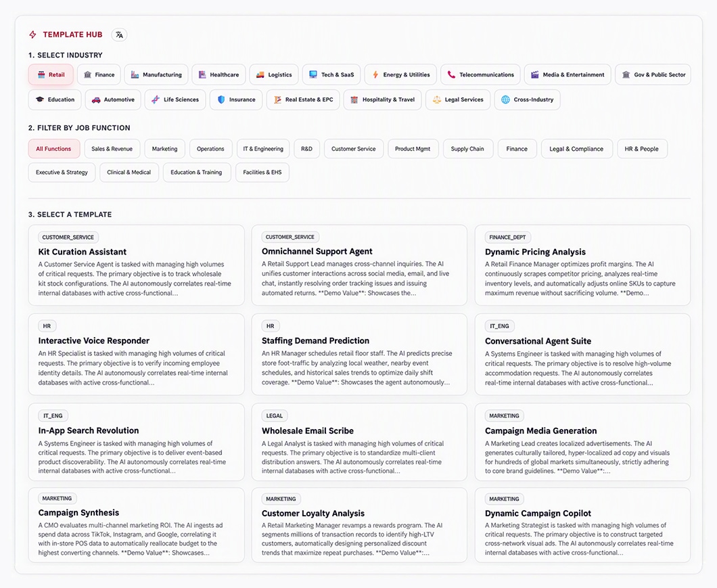Select the Campaign Media Generation template

tap(582, 442)
